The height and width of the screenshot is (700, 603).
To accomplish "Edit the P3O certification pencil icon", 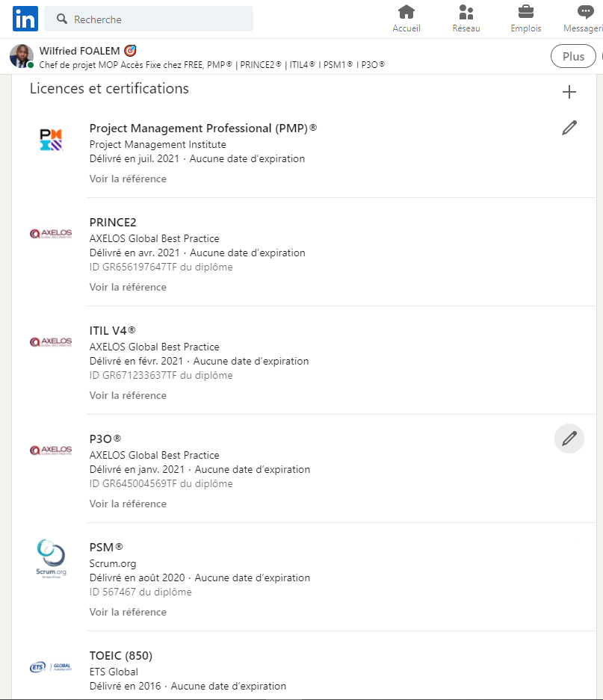I will click(x=569, y=439).
